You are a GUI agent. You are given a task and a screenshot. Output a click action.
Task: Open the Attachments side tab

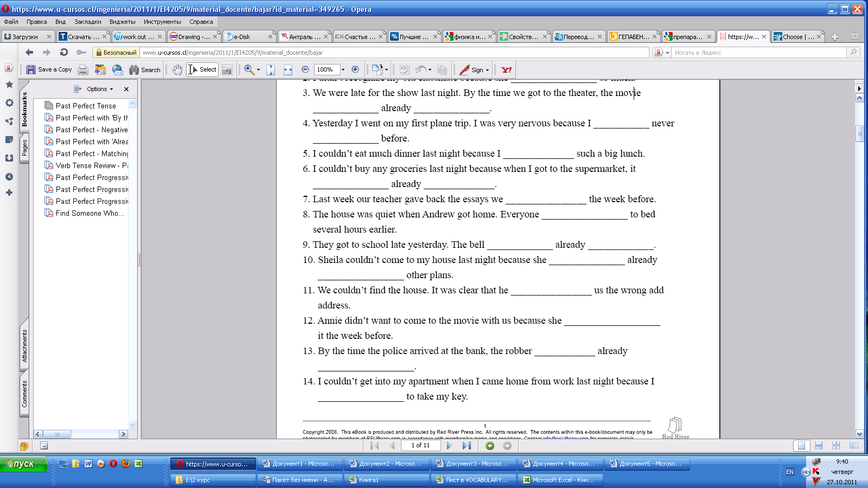point(24,346)
